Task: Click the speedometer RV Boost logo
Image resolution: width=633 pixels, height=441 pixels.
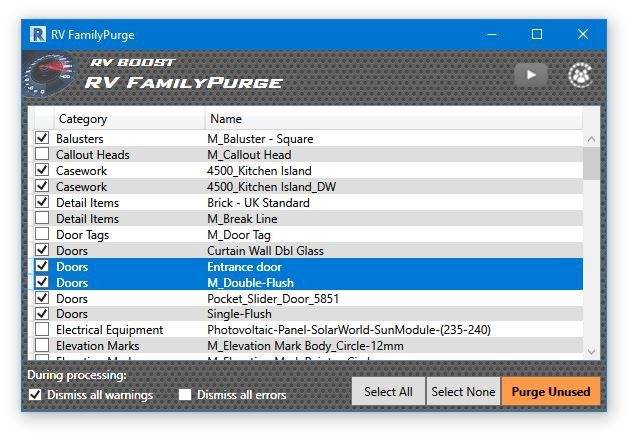Action: (51, 76)
